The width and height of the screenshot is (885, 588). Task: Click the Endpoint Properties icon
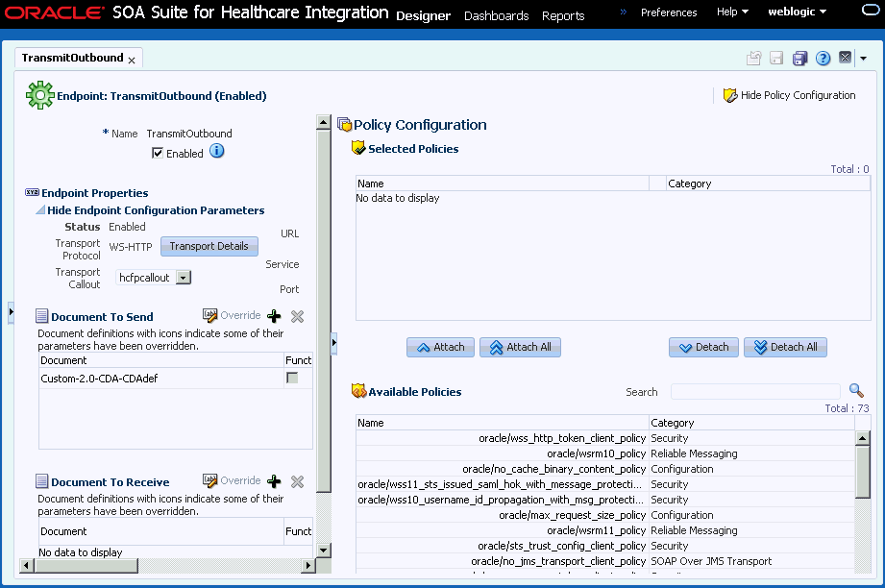coord(32,192)
